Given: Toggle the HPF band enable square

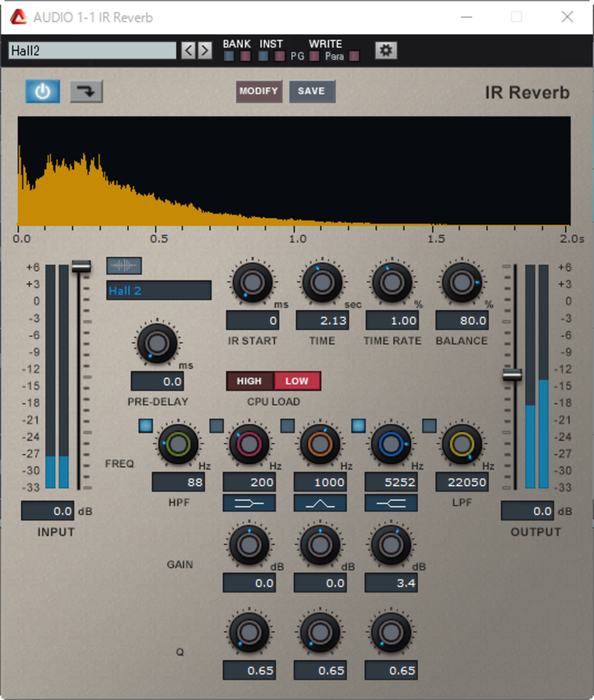Looking at the screenshot, I should (146, 425).
